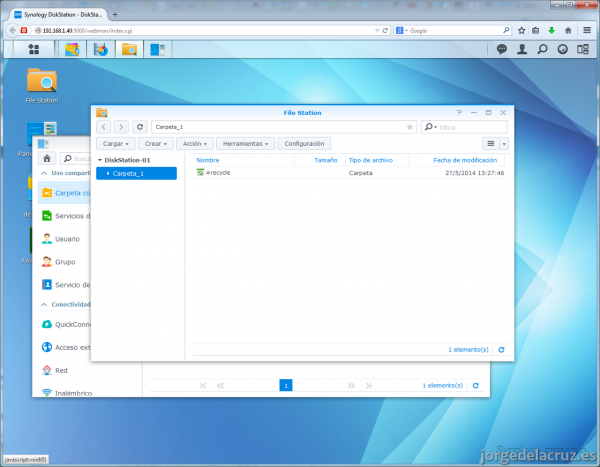Go back in File Station navigation
The width and height of the screenshot is (600, 467).
click(103, 127)
